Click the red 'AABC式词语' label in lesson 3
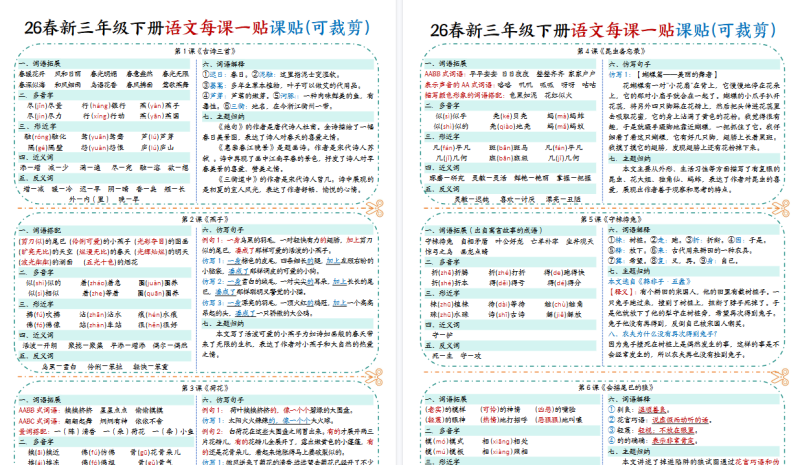The height and width of the screenshot is (465, 800). (40, 421)
